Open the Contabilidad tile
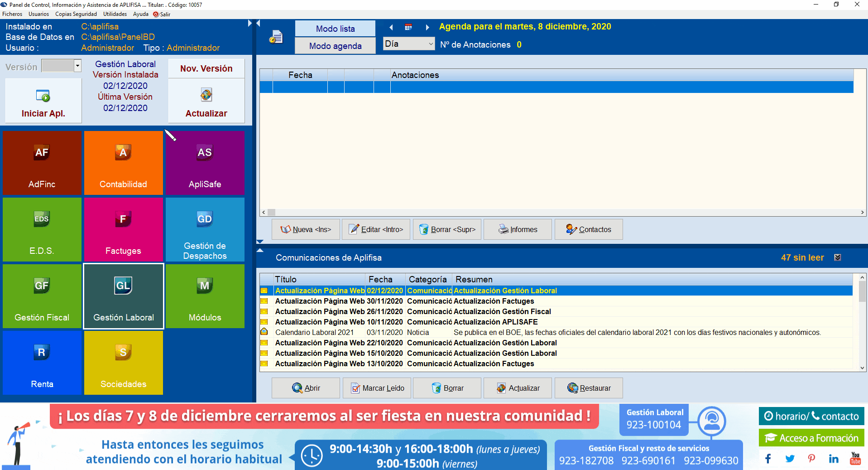This screenshot has width=868, height=470. click(x=123, y=163)
